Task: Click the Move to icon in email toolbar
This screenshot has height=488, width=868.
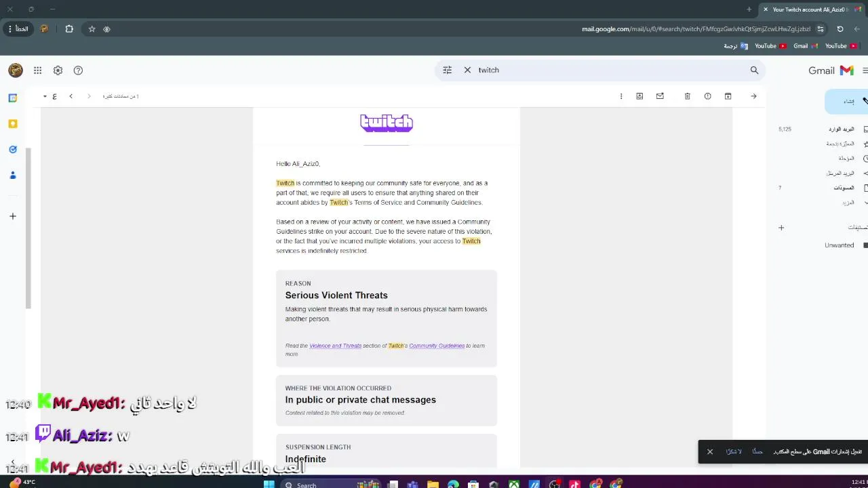Action: pyautogui.click(x=639, y=96)
